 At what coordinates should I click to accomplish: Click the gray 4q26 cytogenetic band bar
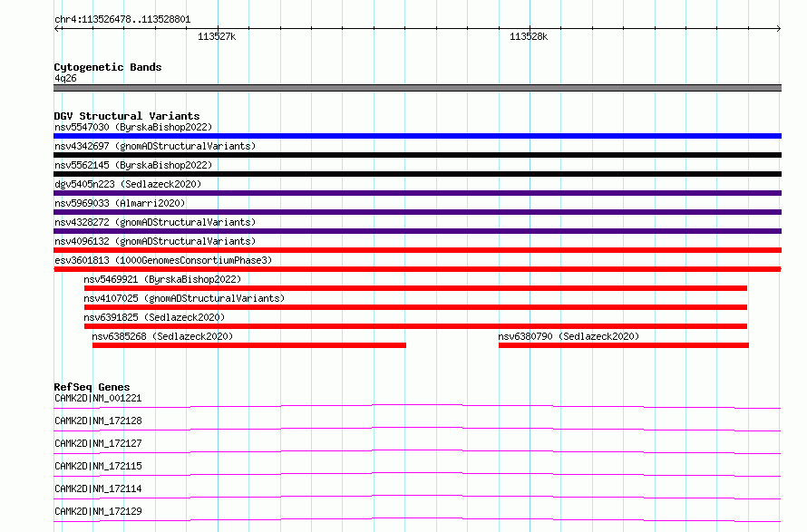[417, 89]
